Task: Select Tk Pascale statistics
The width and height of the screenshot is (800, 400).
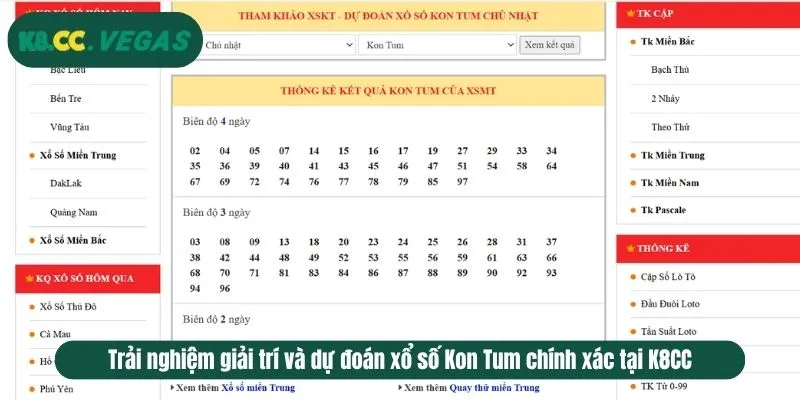Action: tap(663, 210)
